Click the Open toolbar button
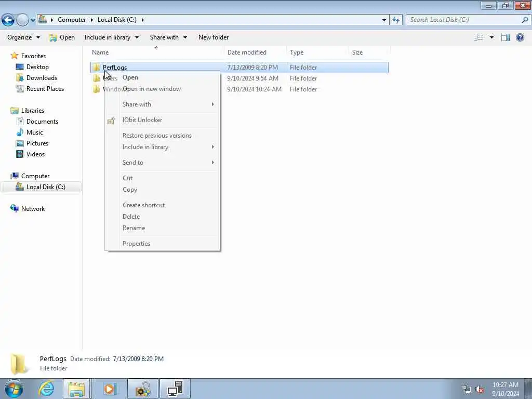 point(62,37)
